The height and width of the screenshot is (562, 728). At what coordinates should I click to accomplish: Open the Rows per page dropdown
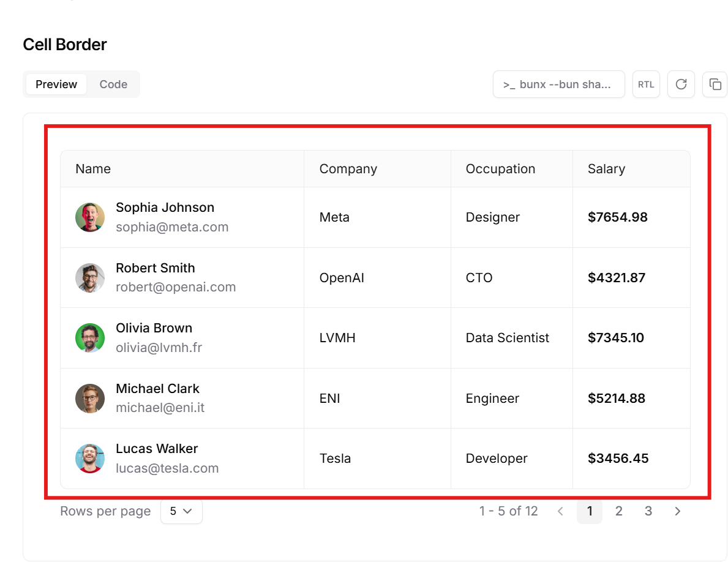click(x=181, y=511)
